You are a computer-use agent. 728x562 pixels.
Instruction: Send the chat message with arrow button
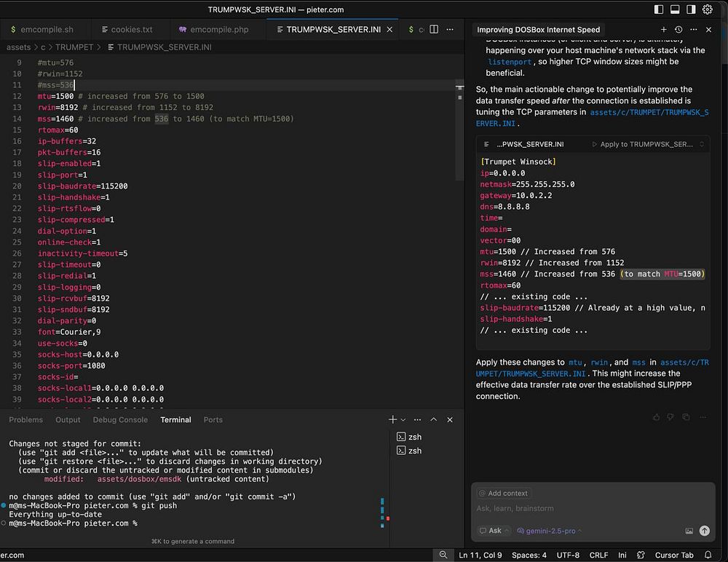click(x=704, y=531)
